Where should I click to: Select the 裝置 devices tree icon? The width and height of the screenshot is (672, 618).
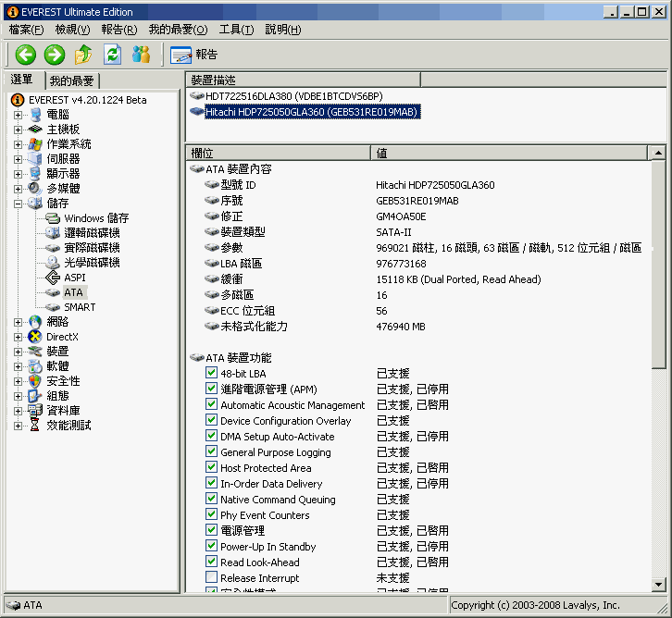pyautogui.click(x=35, y=352)
